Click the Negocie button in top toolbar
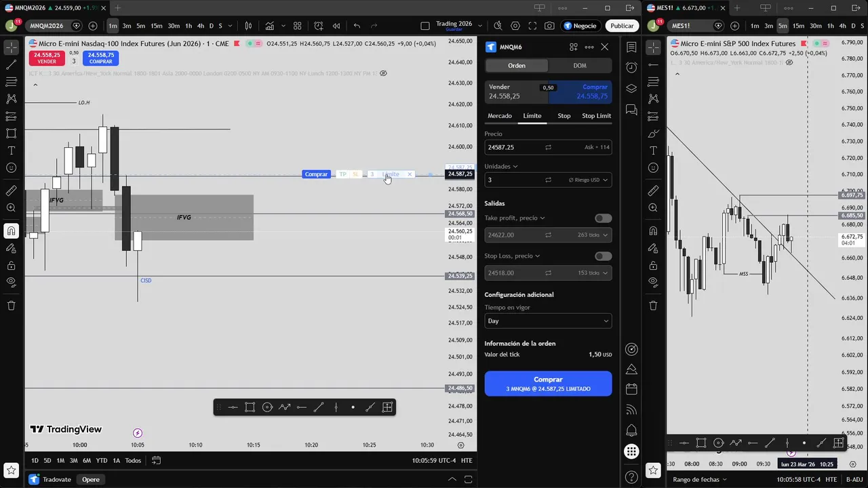The height and width of the screenshot is (488, 868). [580, 26]
